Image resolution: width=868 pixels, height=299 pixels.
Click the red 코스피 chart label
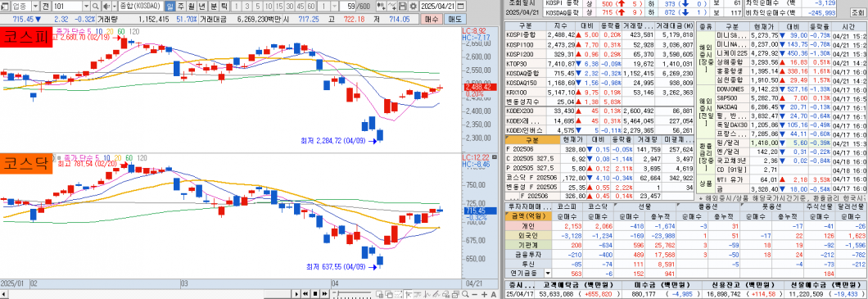(x=26, y=37)
